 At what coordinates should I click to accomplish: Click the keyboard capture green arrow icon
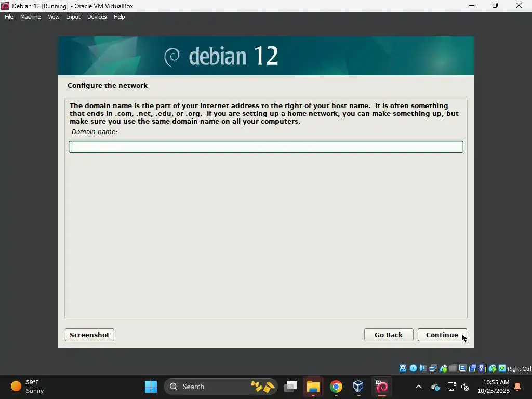point(502,368)
